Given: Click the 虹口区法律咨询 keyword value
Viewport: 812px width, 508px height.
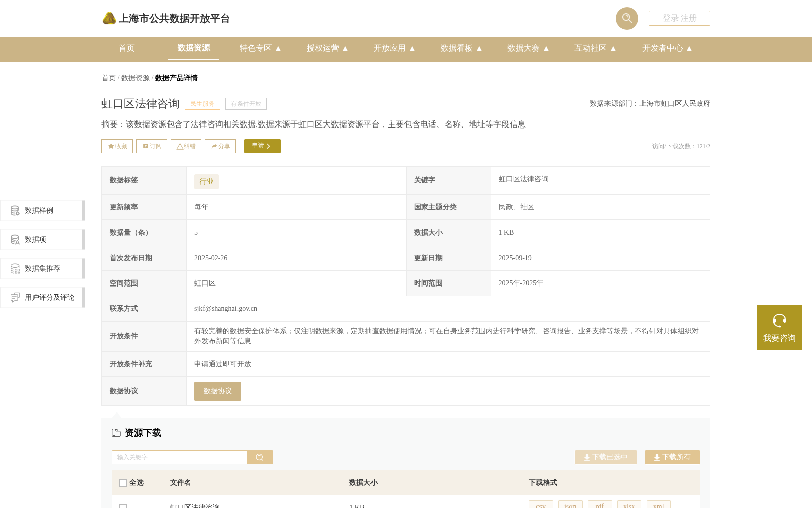Looking at the screenshot, I should click(x=523, y=179).
